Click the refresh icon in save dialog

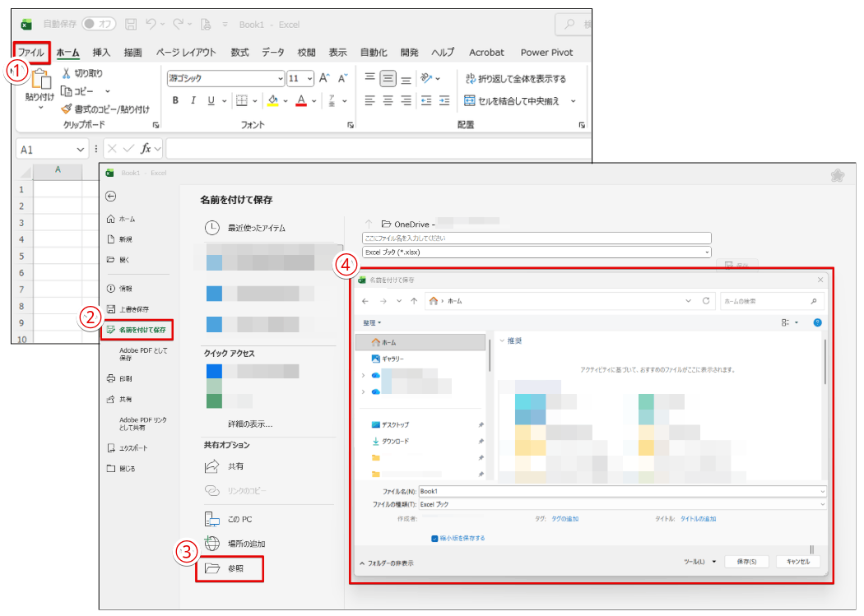[x=706, y=301]
